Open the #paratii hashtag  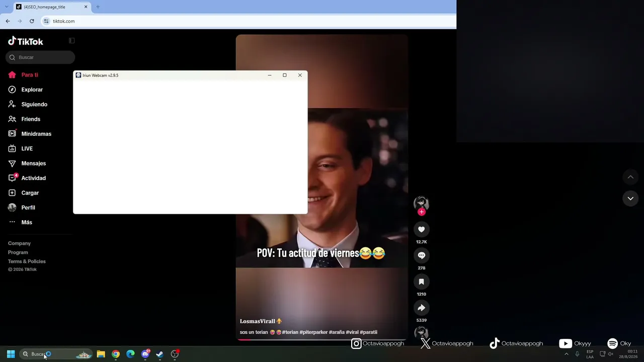click(x=369, y=332)
